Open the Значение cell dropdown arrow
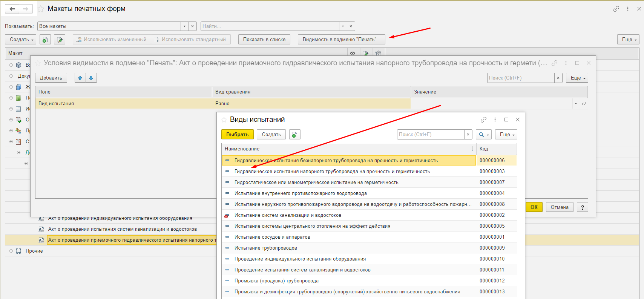The width and height of the screenshot is (644, 299). pos(576,103)
